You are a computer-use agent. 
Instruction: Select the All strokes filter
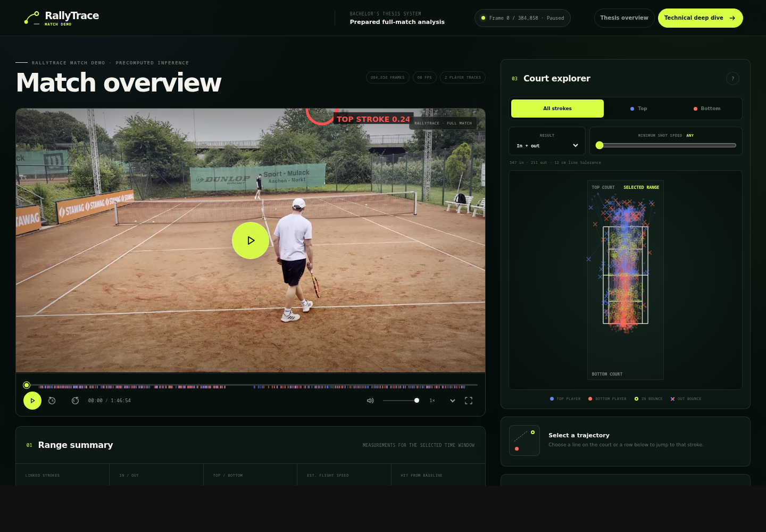557,109
